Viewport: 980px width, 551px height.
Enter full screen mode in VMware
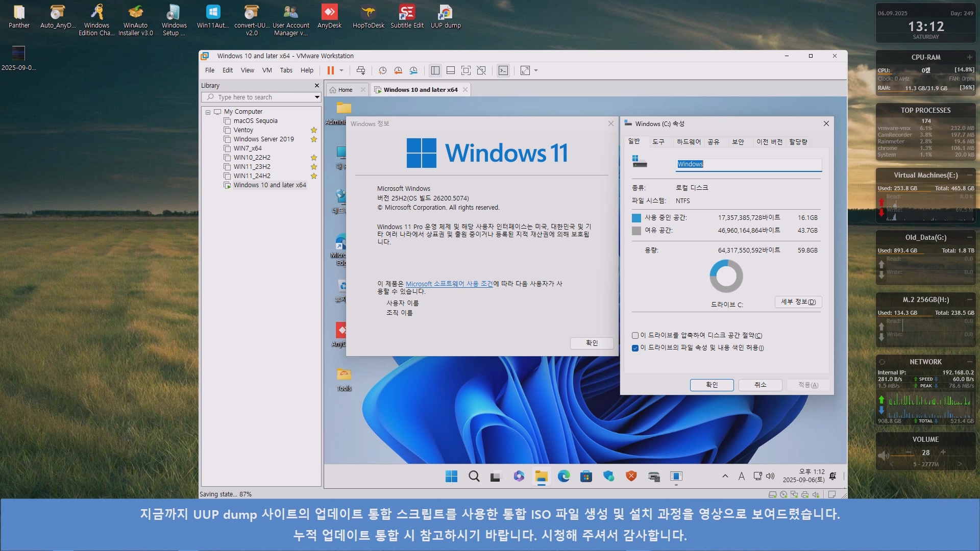click(x=466, y=70)
